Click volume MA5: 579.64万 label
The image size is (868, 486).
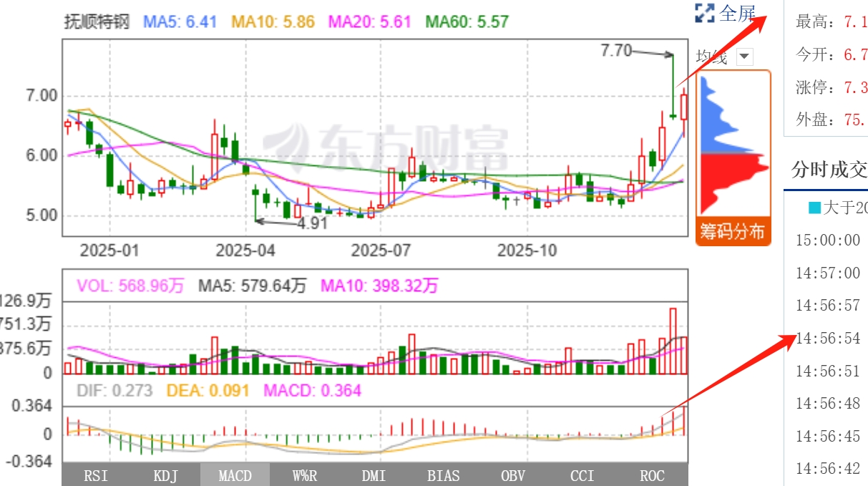click(x=251, y=286)
